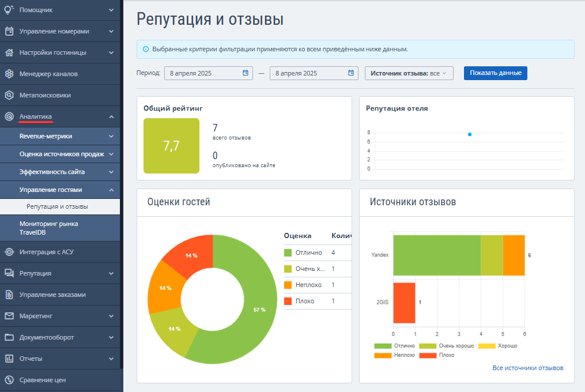Viewport: 585px width, 392px height.
Task: Open Репутация и отзывы menu item
Action: coord(57,206)
